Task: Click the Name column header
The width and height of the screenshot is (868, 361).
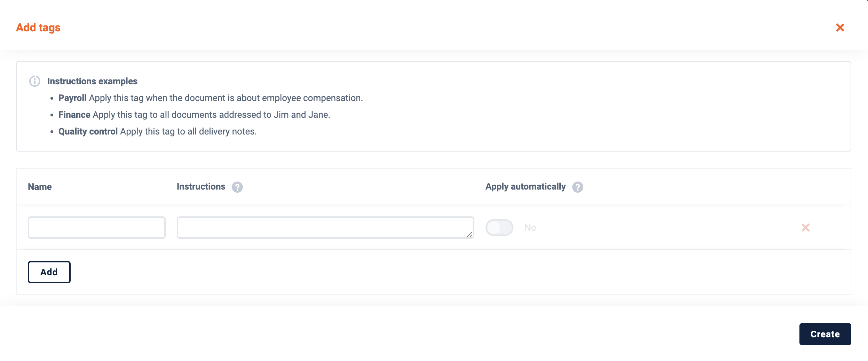Action: pos(40,187)
